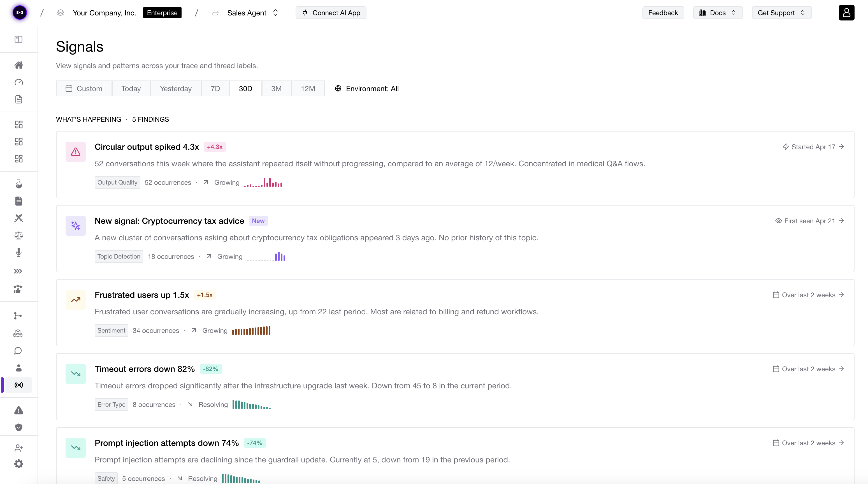Select the microphone icon in the sidebar
The image size is (868, 484).
(18, 253)
